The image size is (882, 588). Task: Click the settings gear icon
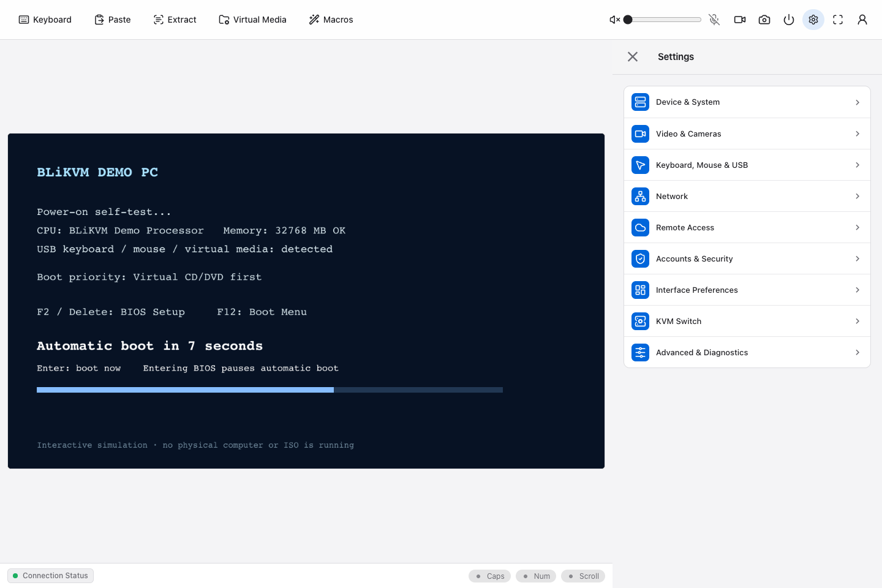813,20
